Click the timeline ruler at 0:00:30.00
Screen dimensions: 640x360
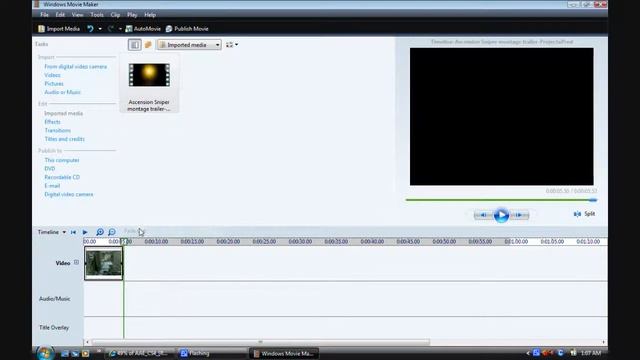point(300,242)
